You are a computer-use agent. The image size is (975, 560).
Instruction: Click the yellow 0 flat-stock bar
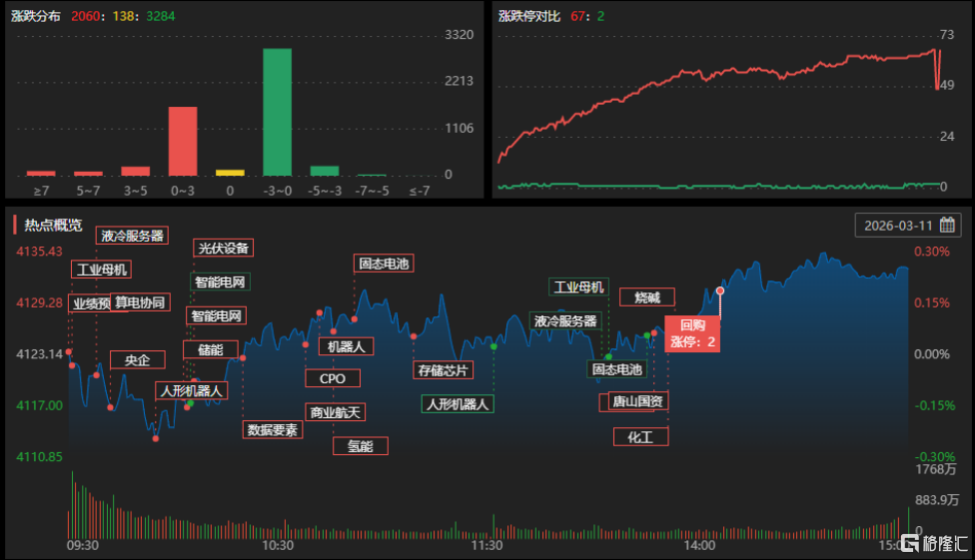click(230, 173)
